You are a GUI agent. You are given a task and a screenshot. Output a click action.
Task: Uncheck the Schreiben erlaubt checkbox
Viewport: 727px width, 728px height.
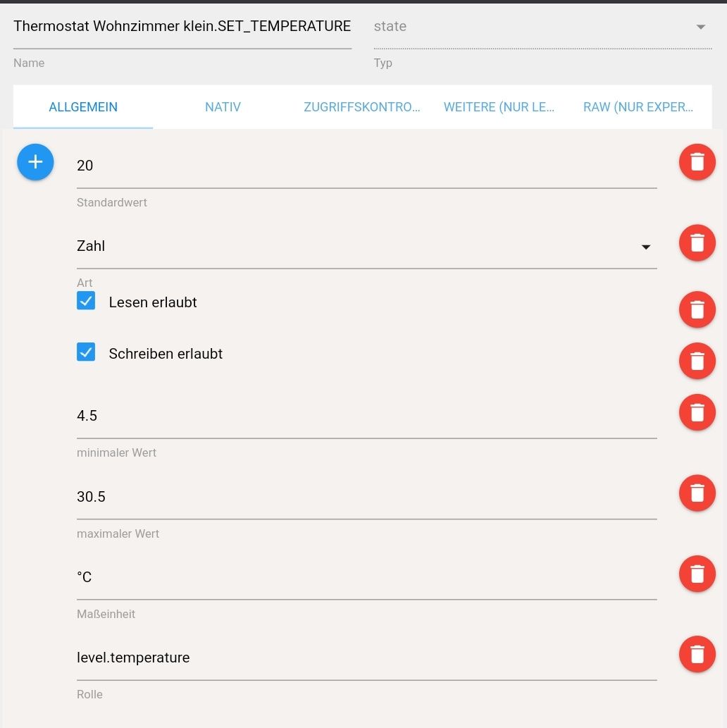click(86, 352)
